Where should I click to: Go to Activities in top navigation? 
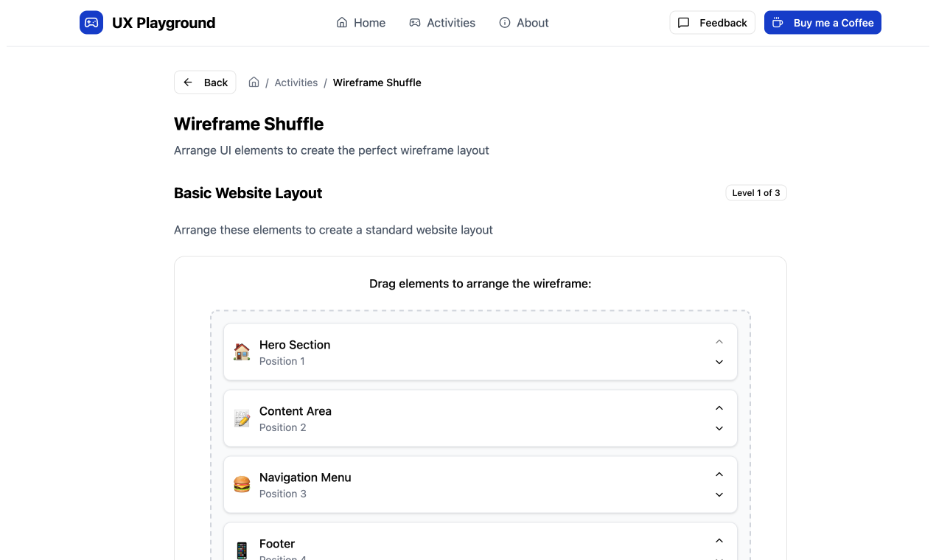(442, 23)
